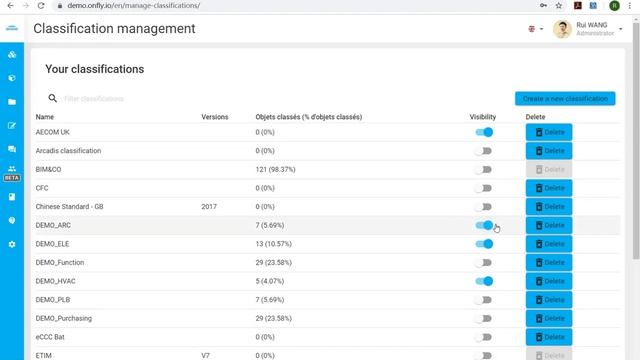Click the browser forward arrow
Viewport: 640px width, 360px height.
tap(25, 5)
